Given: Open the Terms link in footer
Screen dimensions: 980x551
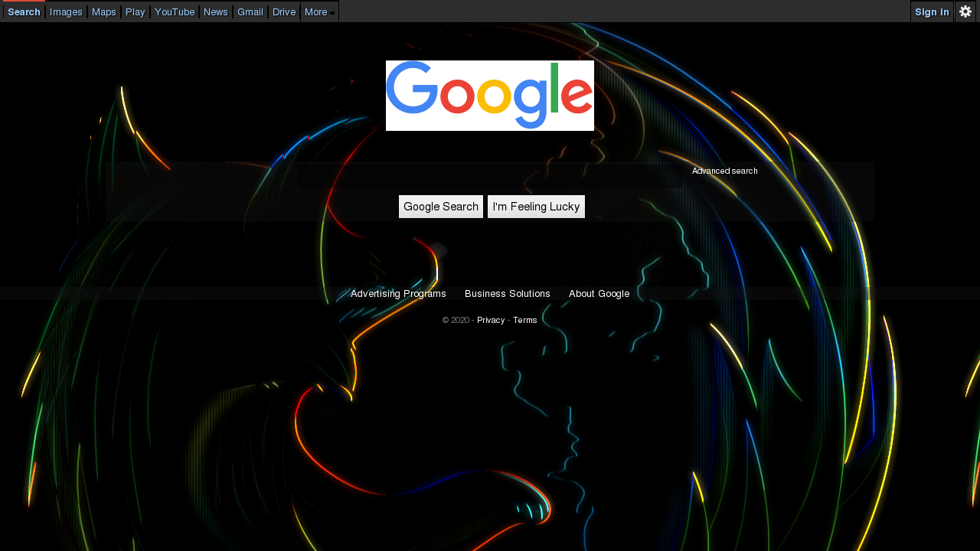Looking at the screenshot, I should click(x=525, y=320).
